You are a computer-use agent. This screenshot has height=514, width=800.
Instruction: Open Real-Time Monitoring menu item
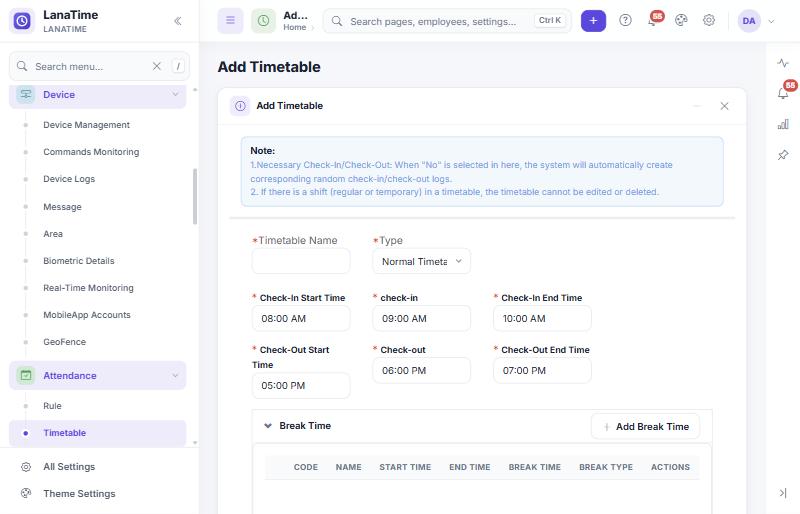click(x=88, y=288)
